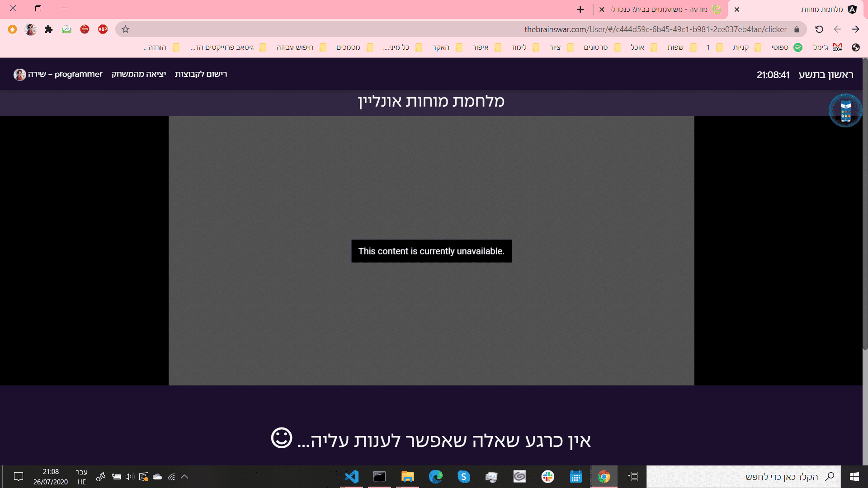This screenshot has width=868, height=488.
Task: Click the puzzle-piece extensions icon
Action: tap(48, 28)
